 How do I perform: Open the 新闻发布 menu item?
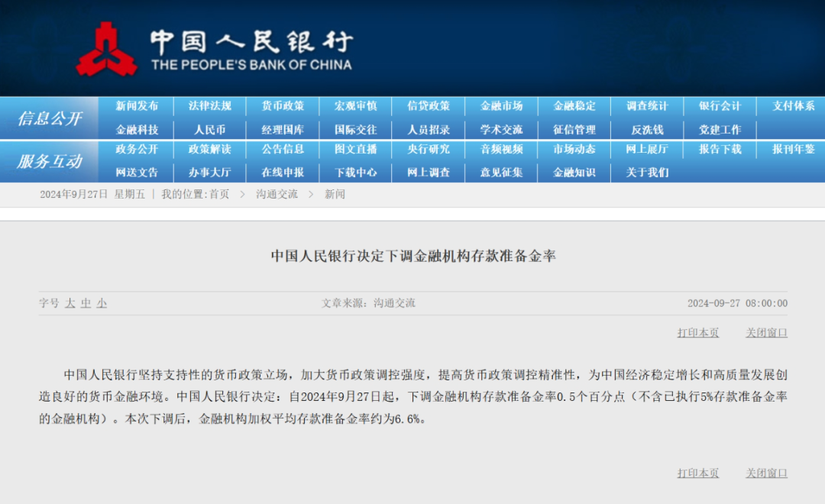[137, 105]
